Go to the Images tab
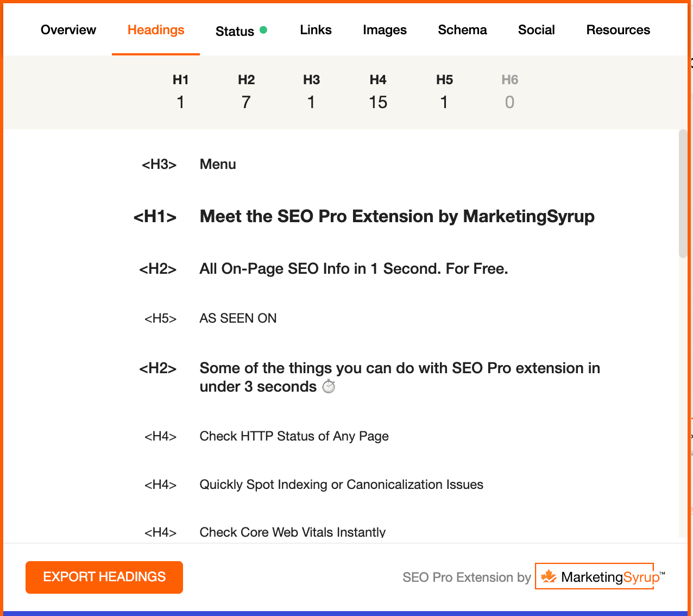This screenshot has height=616, width=693. tap(385, 30)
